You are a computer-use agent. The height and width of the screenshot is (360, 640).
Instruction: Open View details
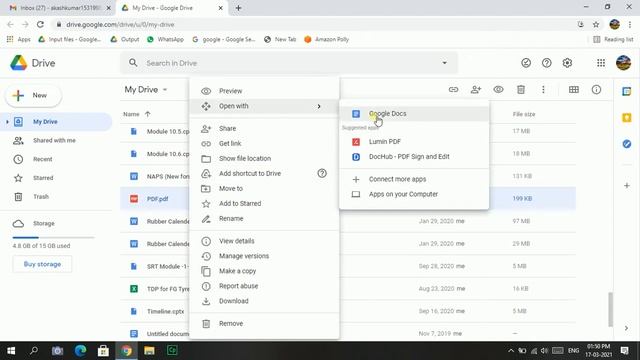pyautogui.click(x=264, y=241)
